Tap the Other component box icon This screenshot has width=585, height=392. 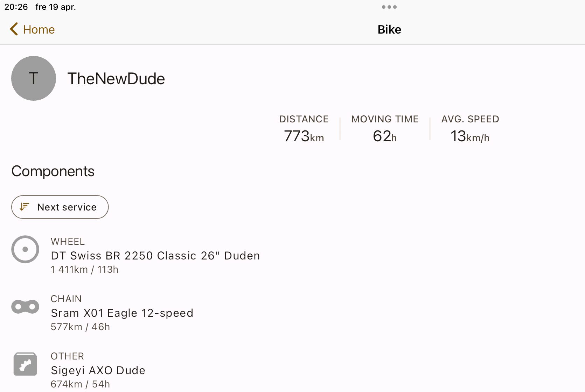tap(25, 364)
